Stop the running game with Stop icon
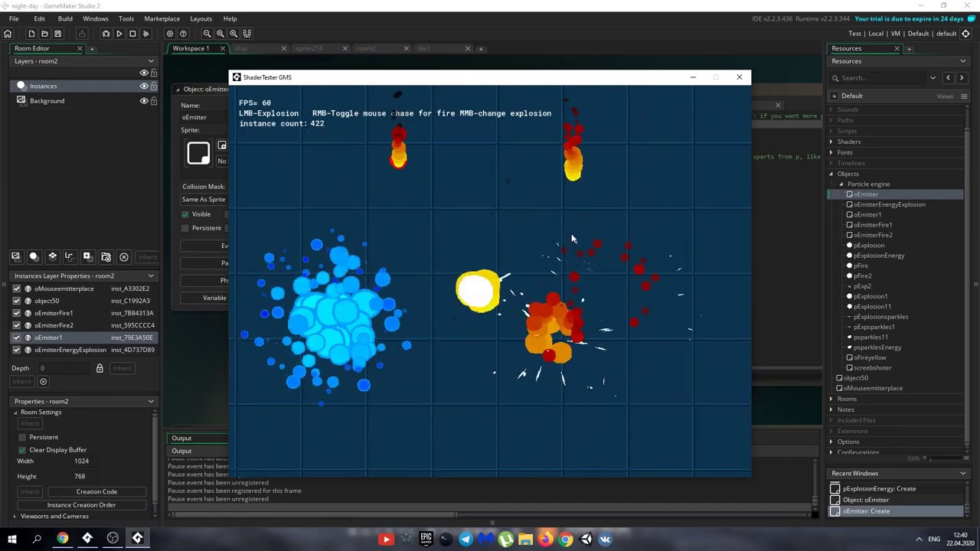The width and height of the screenshot is (980, 551). click(132, 34)
